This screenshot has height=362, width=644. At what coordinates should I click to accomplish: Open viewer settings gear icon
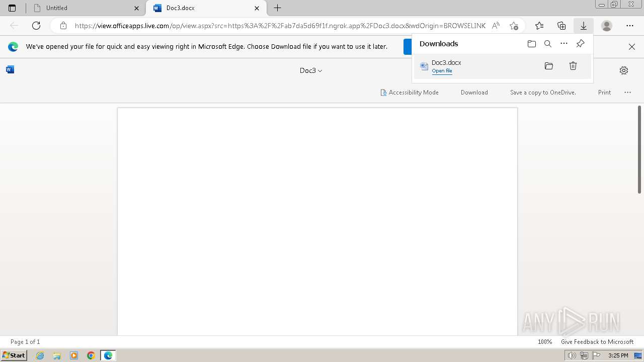click(x=624, y=70)
